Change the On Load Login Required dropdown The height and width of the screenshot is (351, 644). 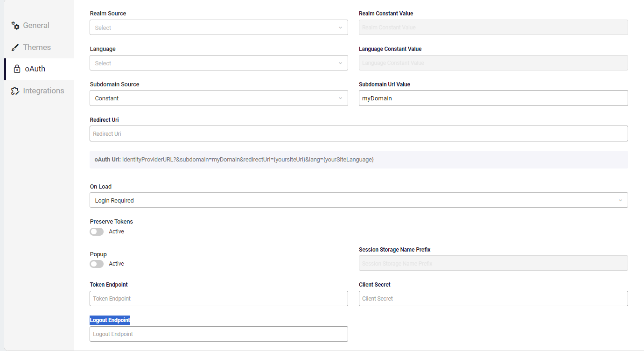(358, 200)
